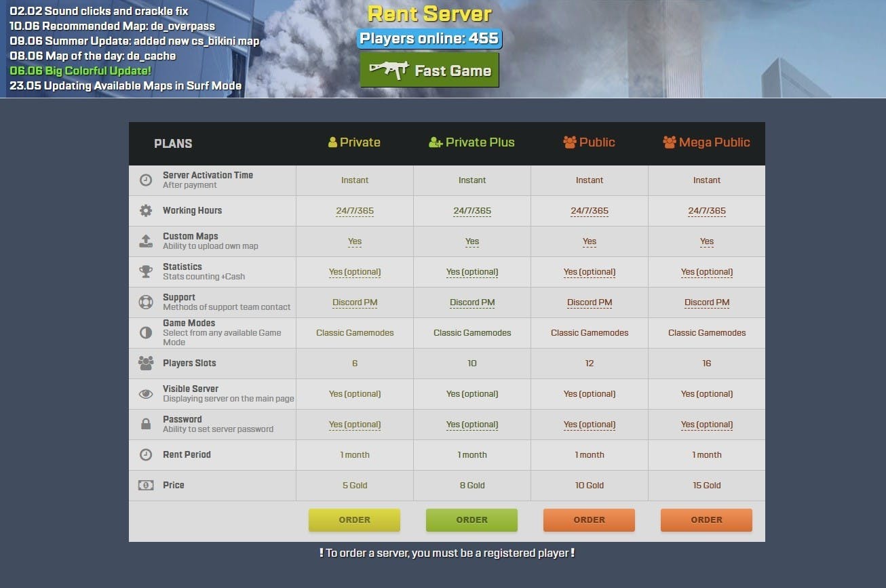Click the 12 player slots value
The image size is (886, 588).
[x=590, y=364]
